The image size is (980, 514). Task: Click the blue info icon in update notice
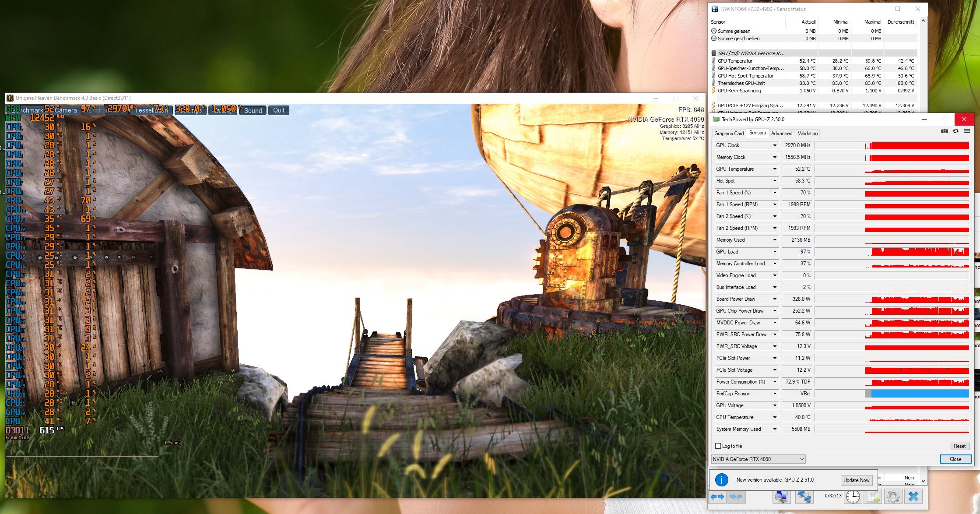[721, 480]
